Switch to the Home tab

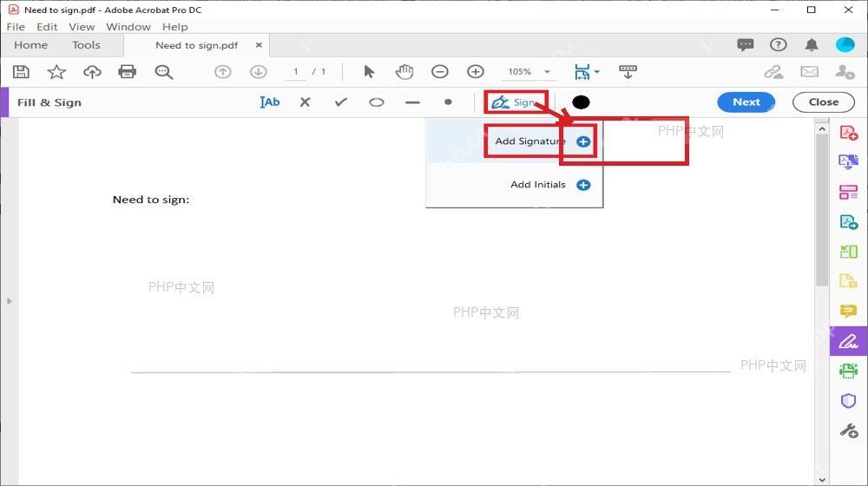click(31, 45)
